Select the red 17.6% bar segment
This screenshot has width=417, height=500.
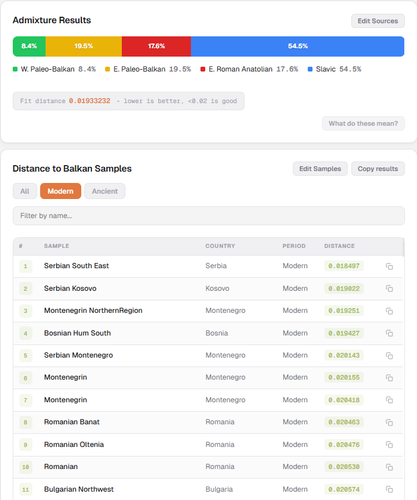point(156,46)
